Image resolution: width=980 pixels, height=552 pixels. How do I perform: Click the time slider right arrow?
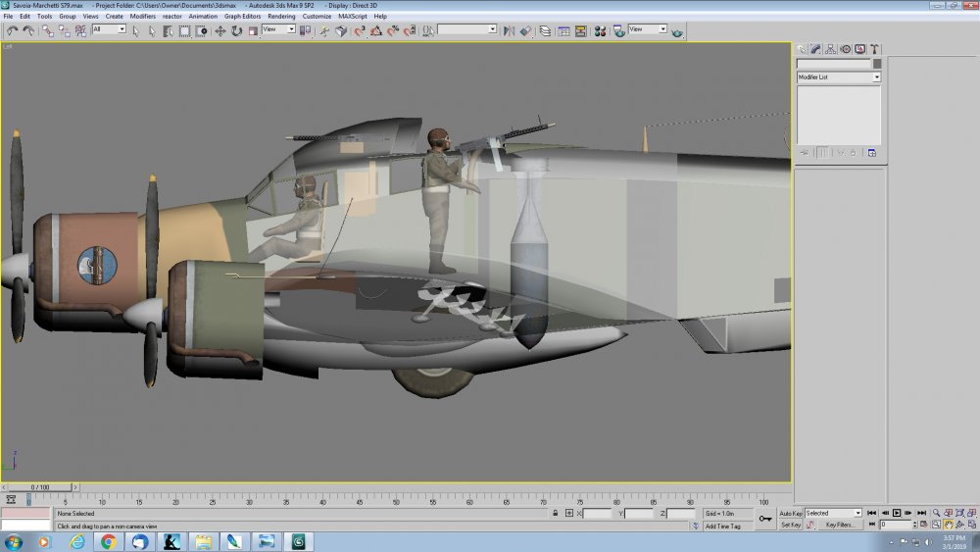coord(75,487)
